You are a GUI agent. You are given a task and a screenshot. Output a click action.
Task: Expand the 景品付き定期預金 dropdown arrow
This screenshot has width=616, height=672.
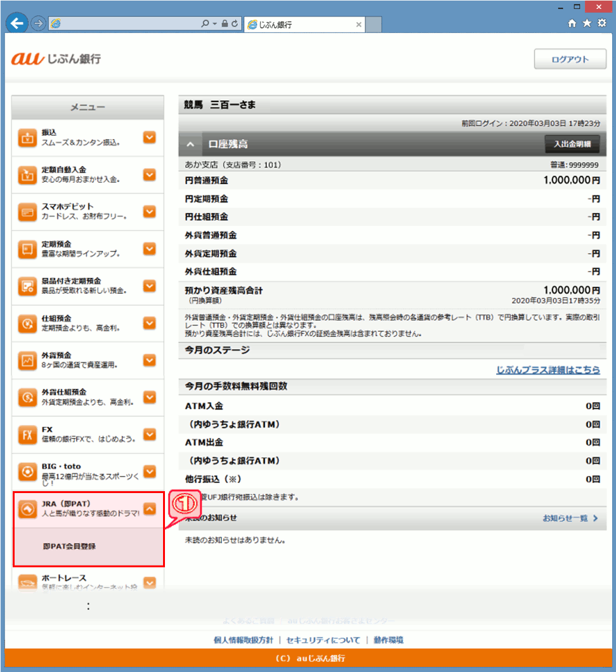150,286
